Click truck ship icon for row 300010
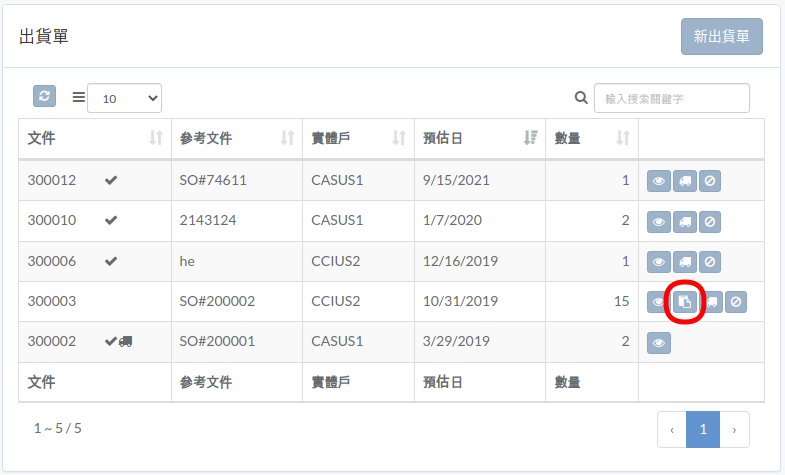785x475 pixels. pyautogui.click(x=685, y=221)
